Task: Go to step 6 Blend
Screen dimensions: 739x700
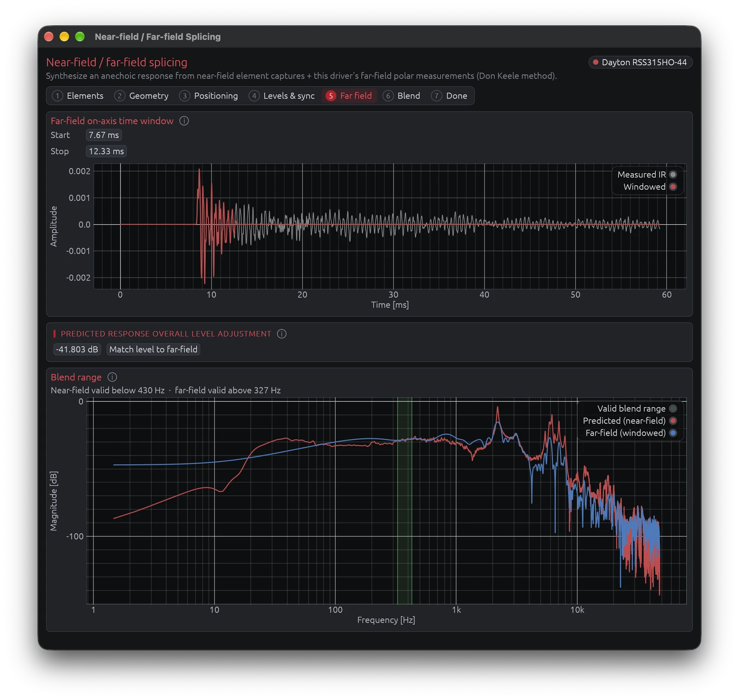Action: (402, 96)
